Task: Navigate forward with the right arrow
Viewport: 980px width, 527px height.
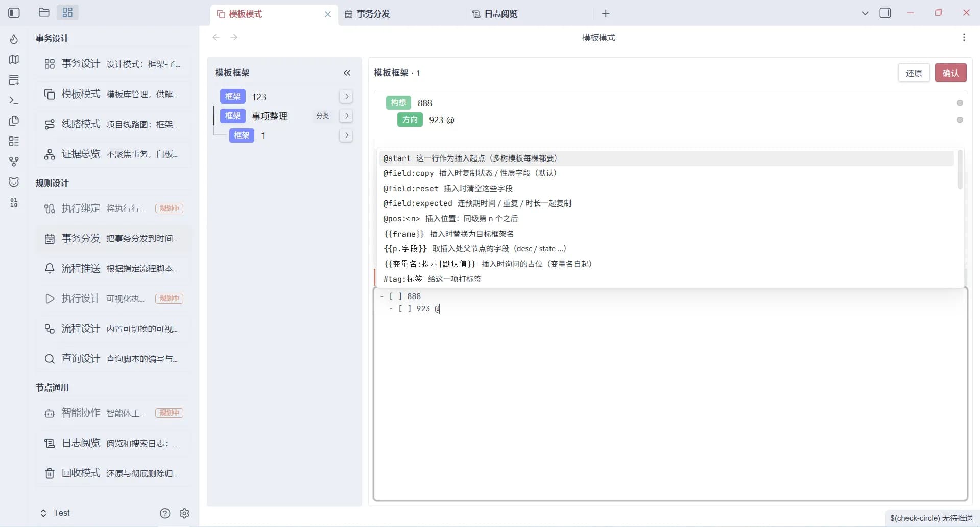Action: pos(234,37)
